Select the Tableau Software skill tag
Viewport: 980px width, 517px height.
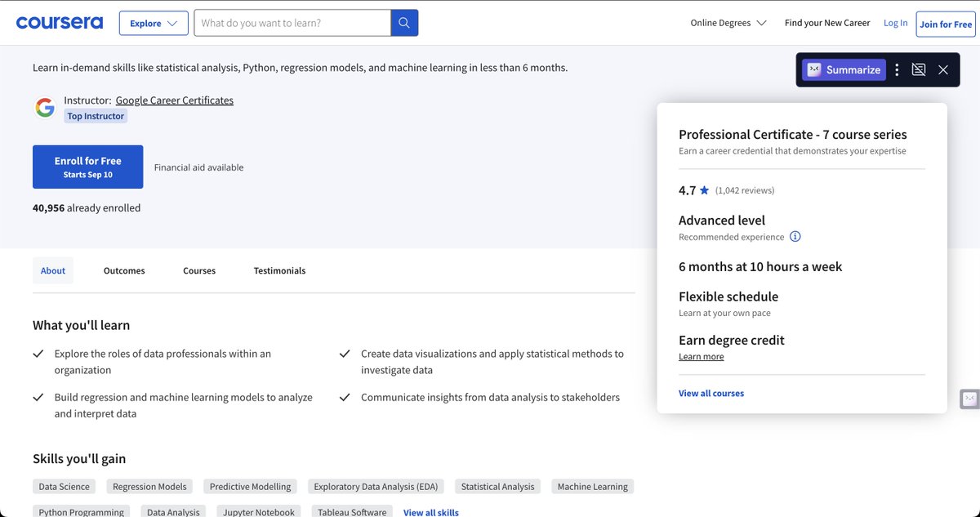352,511
